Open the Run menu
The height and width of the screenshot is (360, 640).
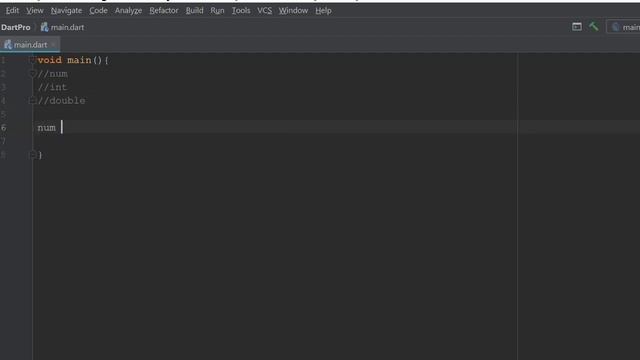217,11
